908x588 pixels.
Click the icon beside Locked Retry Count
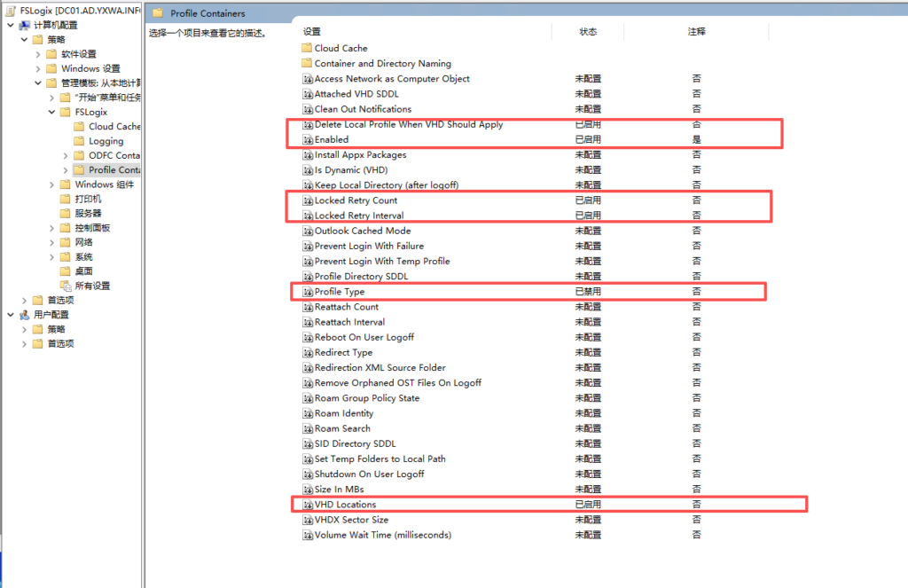[308, 200]
